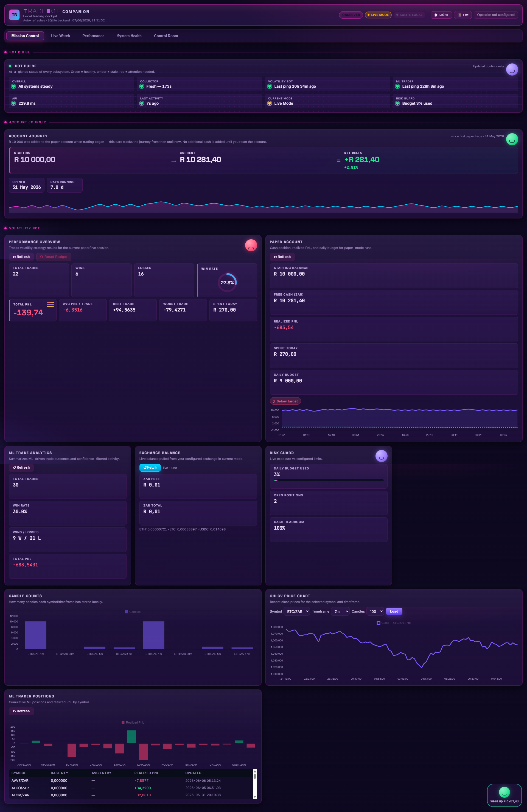The image size is (527, 812).
Task: Click the Risk Guard status dot in Bot Pulse
Action: coord(397,103)
